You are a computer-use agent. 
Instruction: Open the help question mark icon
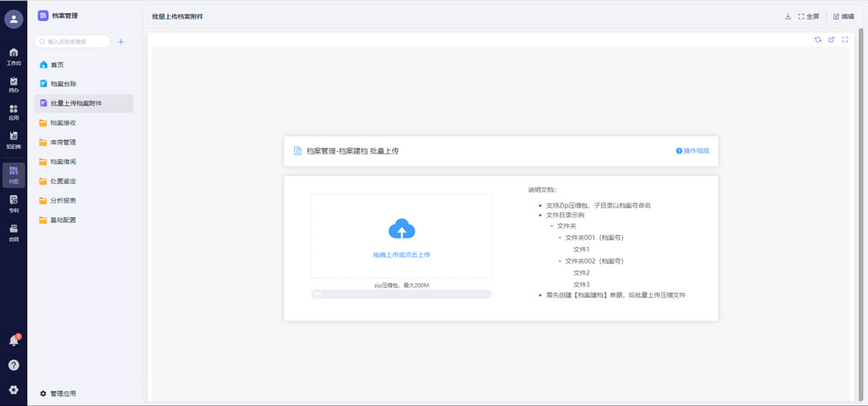(x=14, y=365)
